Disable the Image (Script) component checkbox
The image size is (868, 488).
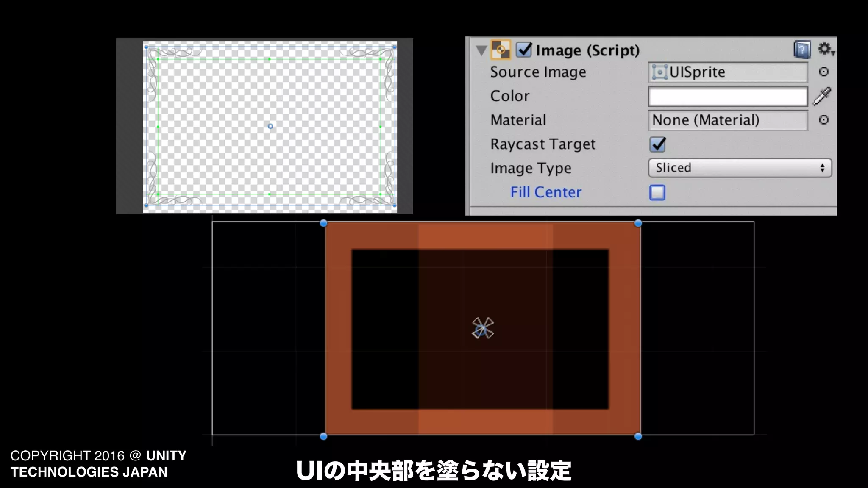point(524,50)
